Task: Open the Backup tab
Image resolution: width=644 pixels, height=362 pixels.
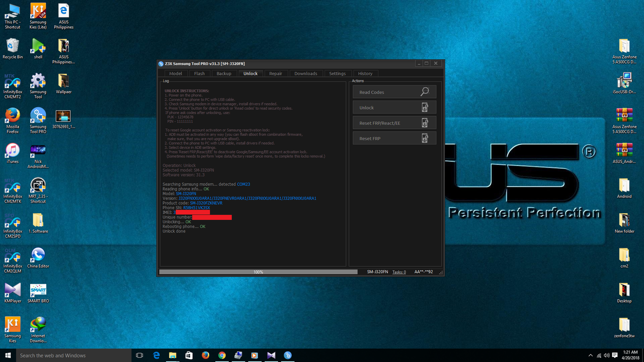Action: 224,73
